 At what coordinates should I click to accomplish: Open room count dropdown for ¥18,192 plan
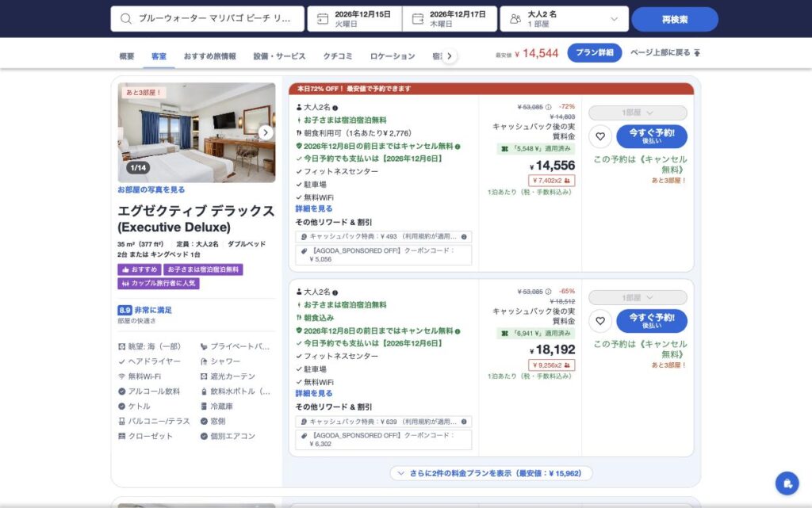pyautogui.click(x=638, y=297)
